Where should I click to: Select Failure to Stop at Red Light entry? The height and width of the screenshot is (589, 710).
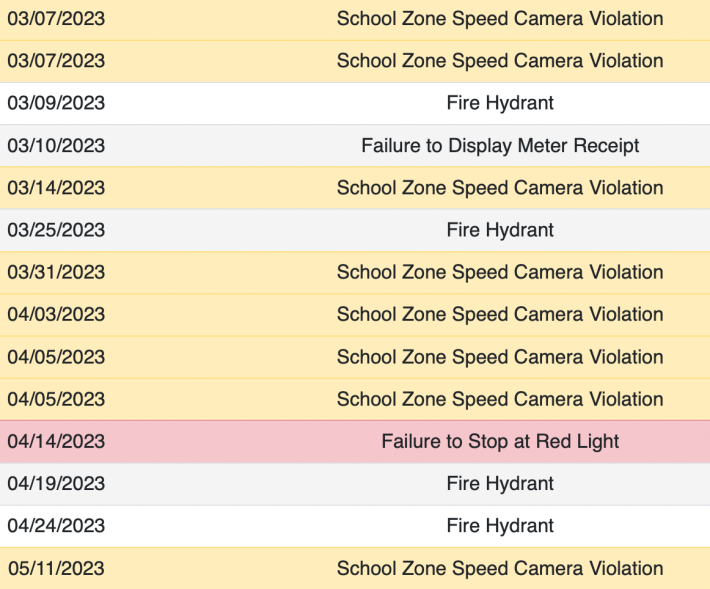(x=500, y=441)
